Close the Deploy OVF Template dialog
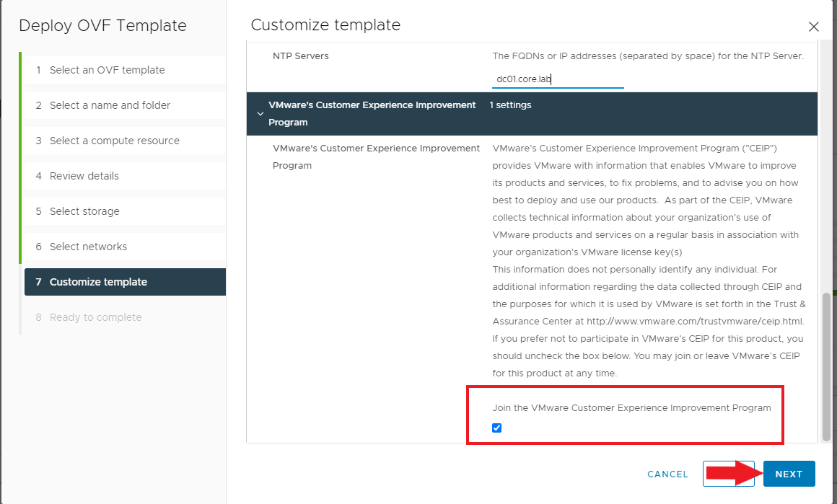Image resolution: width=837 pixels, height=504 pixels. coord(813,27)
